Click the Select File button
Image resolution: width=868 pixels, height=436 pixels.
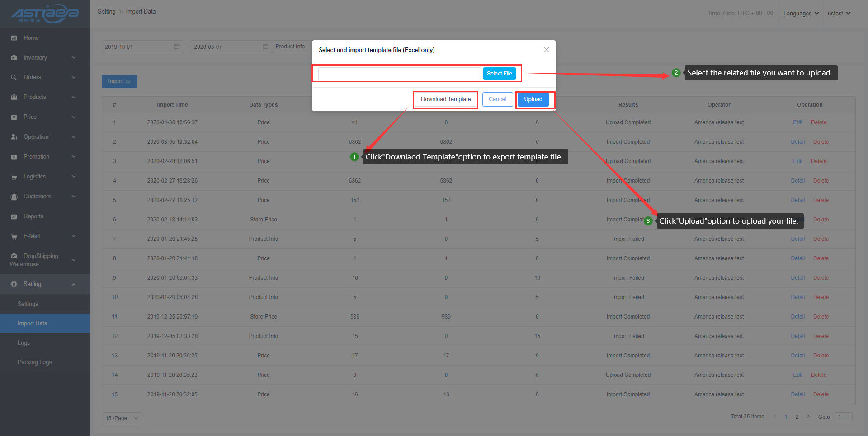499,74
